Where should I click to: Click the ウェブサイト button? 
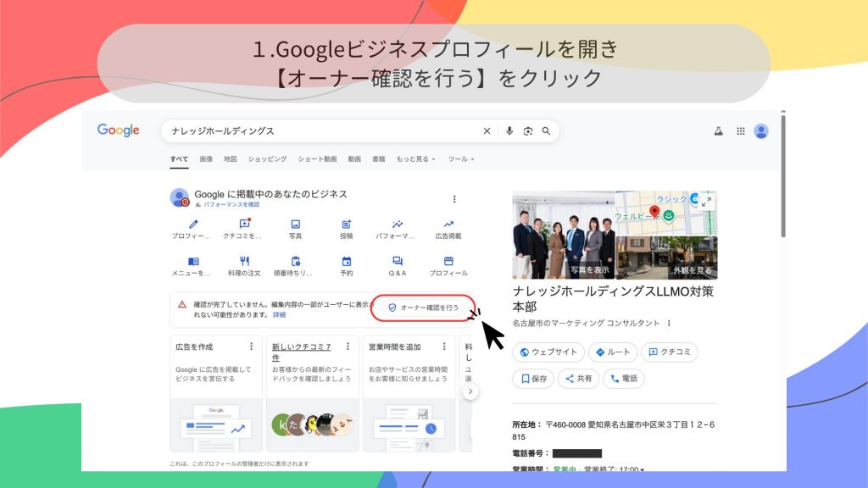549,352
